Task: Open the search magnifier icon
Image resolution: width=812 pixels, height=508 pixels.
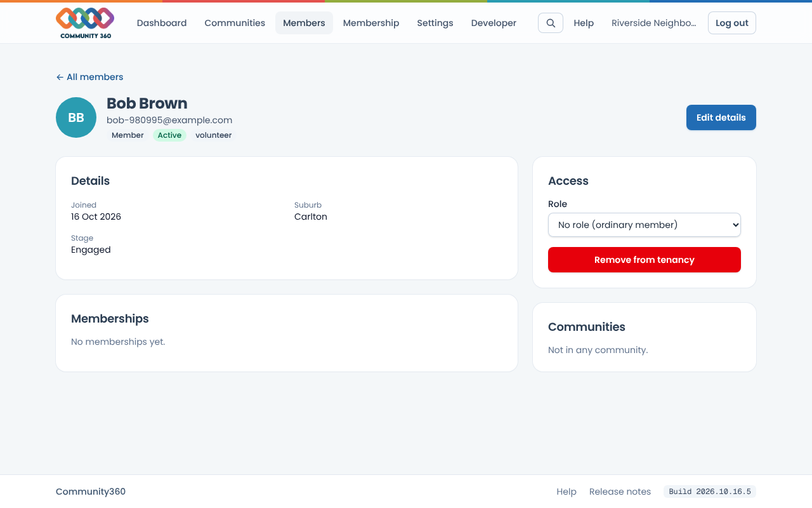Action: click(x=551, y=23)
